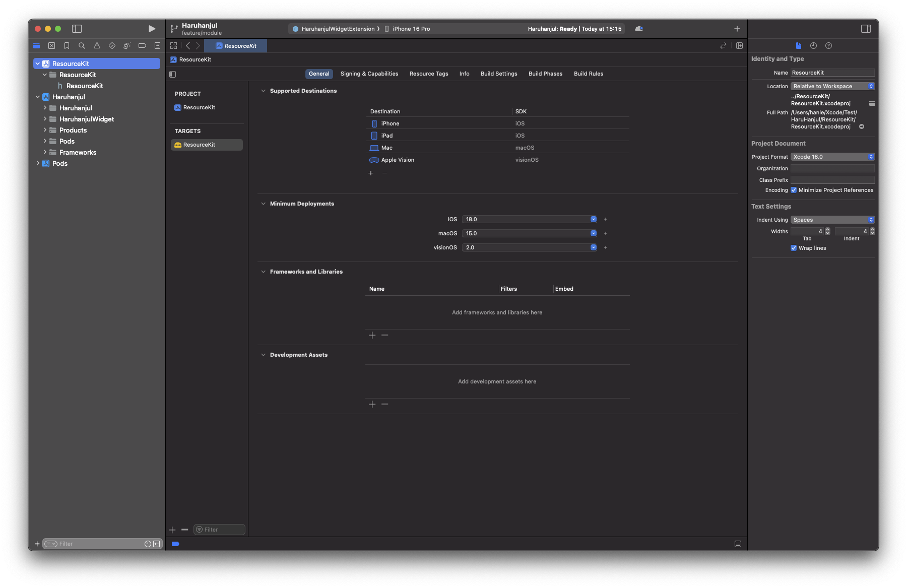The image size is (907, 588).
Task: Show the related items grid icon
Action: pyautogui.click(x=174, y=46)
